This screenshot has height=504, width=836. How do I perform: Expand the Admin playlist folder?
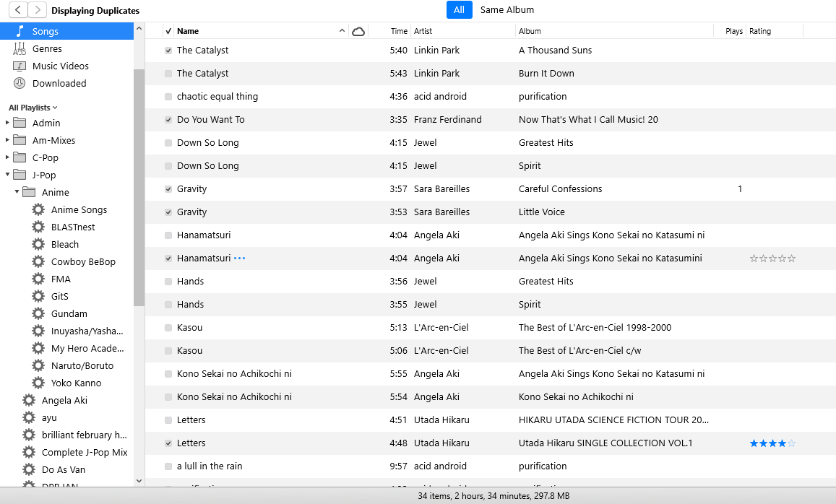point(7,123)
